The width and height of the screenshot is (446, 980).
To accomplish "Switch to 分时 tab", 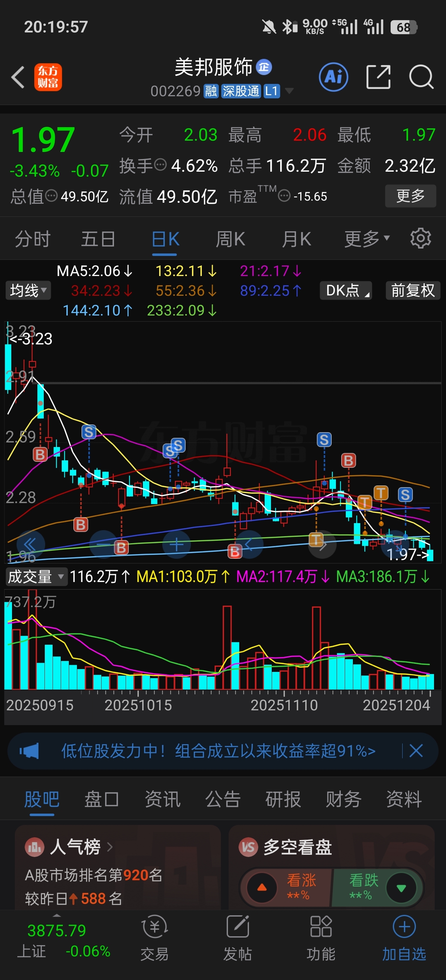I will tap(33, 239).
